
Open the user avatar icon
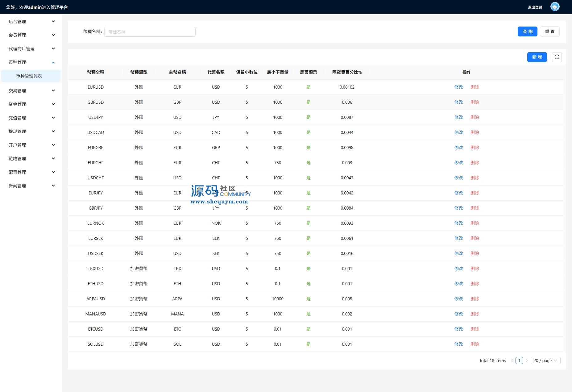tap(555, 7)
